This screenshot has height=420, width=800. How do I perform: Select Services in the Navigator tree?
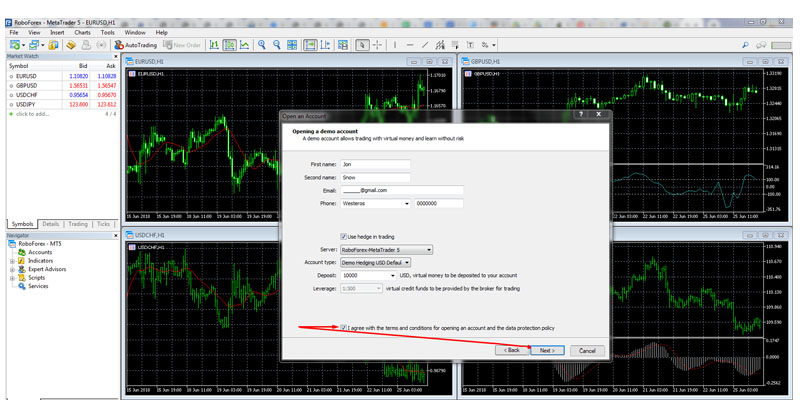coord(38,286)
